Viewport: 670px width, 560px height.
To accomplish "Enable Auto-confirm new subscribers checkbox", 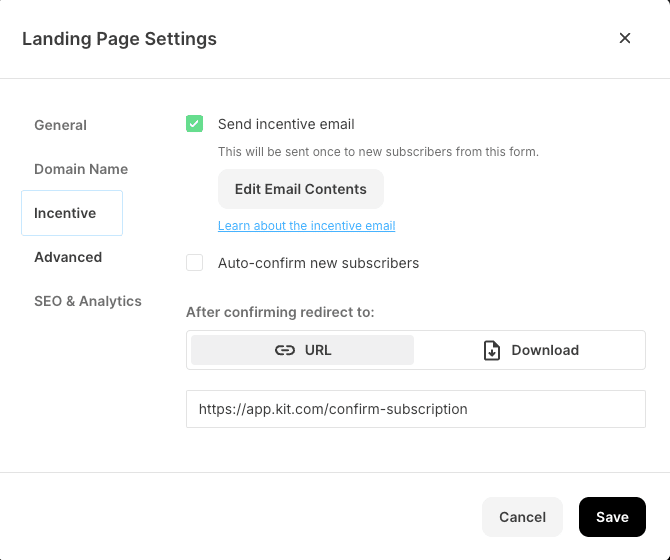I will [x=194, y=263].
